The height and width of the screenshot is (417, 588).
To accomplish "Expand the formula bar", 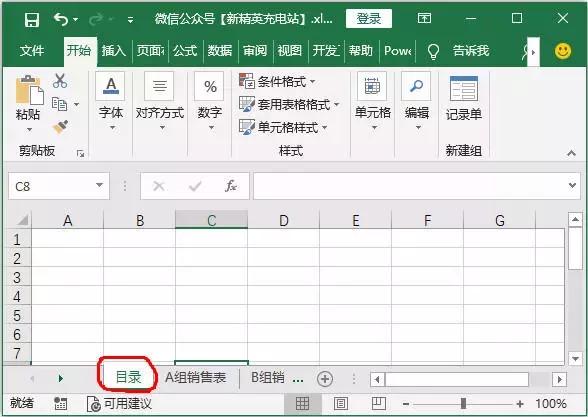I will click(572, 185).
